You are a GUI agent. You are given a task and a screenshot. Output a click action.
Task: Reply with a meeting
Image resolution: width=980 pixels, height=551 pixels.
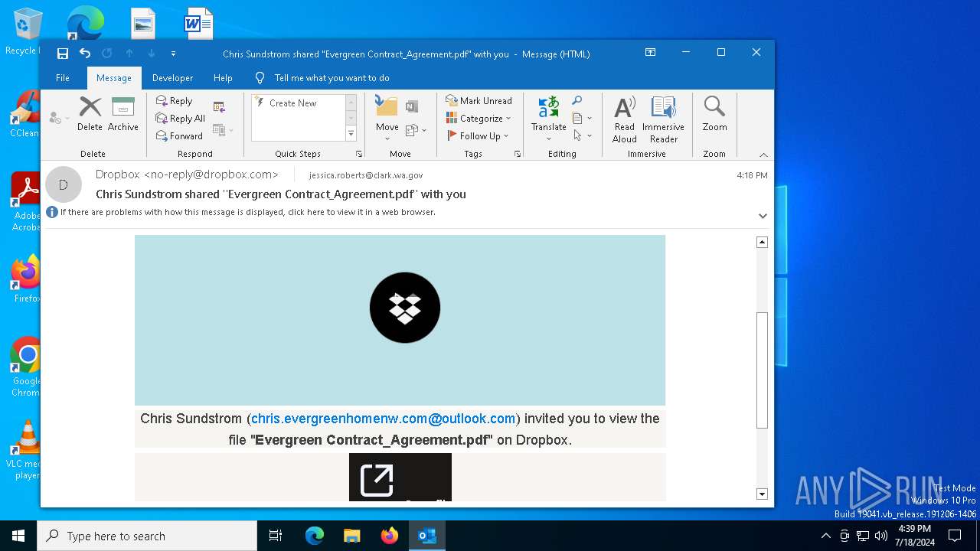[219, 107]
